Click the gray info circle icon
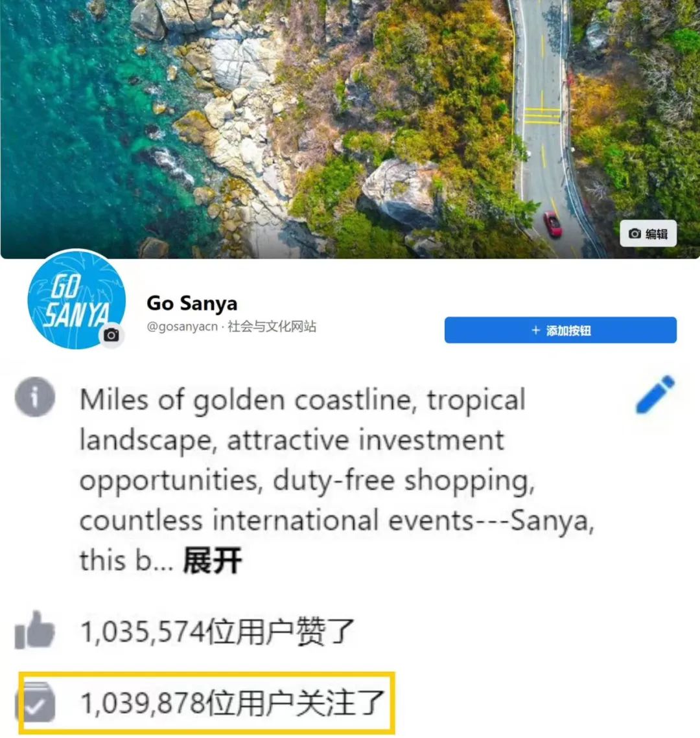Viewport: 700px width, 738px height. pyautogui.click(x=35, y=397)
